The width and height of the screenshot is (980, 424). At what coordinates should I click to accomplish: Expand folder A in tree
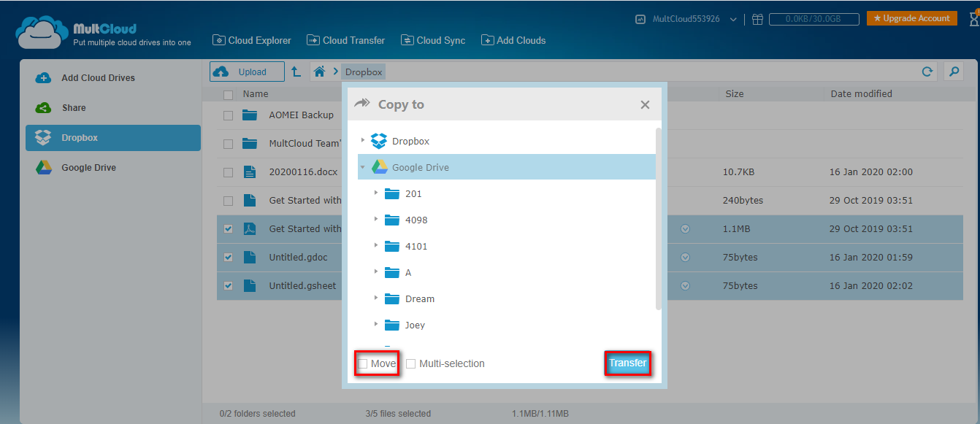click(376, 271)
